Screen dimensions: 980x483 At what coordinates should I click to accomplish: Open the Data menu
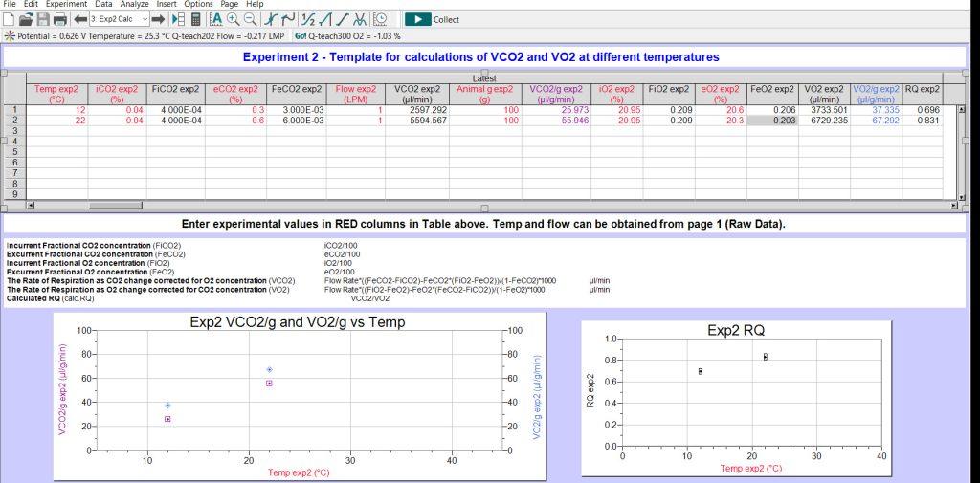[103, 4]
